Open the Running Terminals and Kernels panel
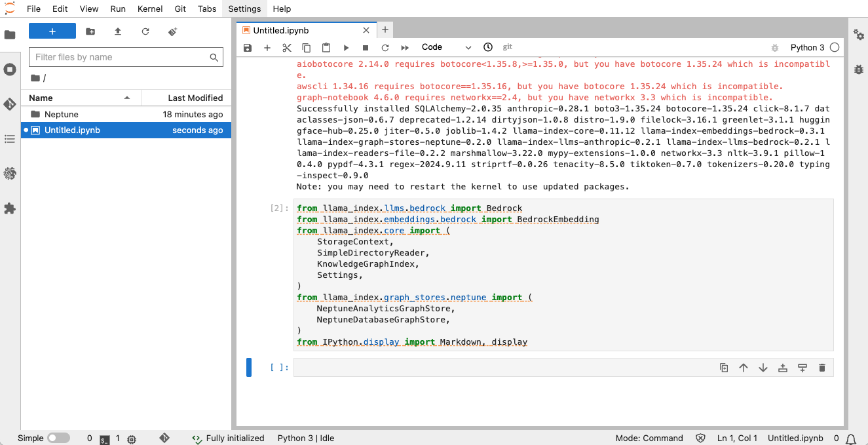The height and width of the screenshot is (445, 868). pyautogui.click(x=10, y=69)
